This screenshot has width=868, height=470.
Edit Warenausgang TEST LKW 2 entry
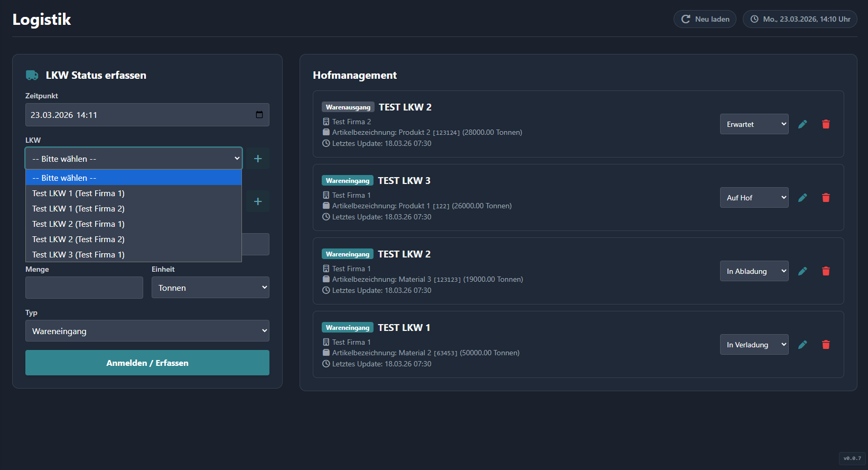coord(802,124)
